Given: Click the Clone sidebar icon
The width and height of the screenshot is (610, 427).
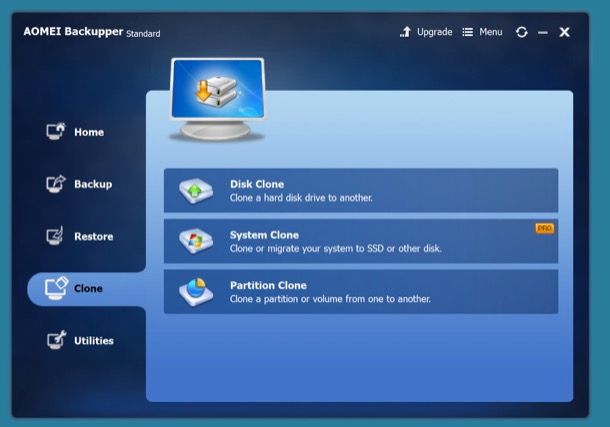Looking at the screenshot, I should click(x=56, y=288).
